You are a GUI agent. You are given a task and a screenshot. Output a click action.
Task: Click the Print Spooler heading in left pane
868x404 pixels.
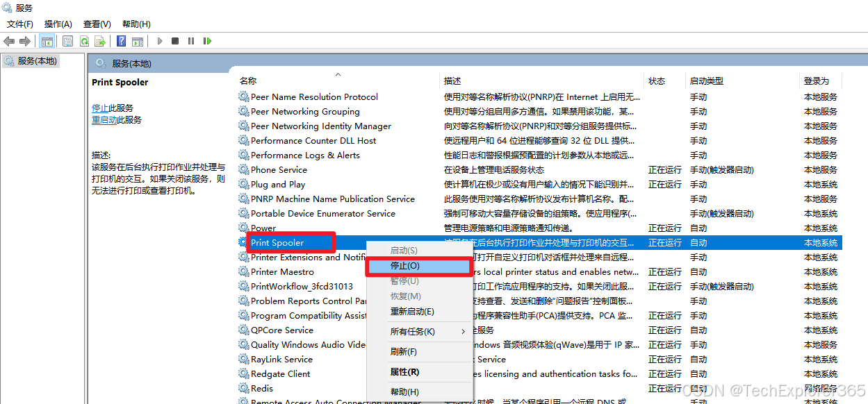point(120,82)
